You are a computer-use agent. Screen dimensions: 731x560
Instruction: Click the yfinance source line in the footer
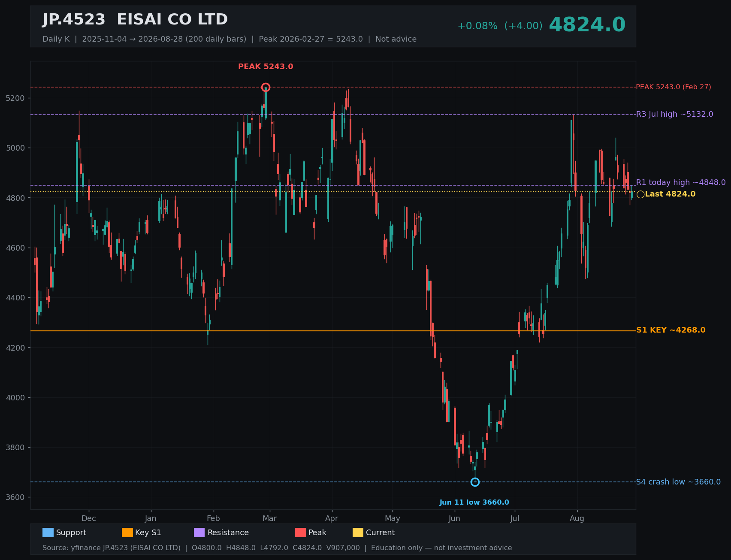pyautogui.click(x=277, y=548)
